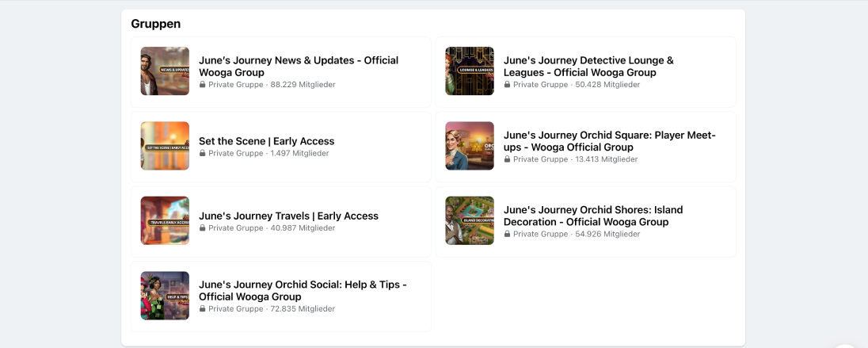Select the June's Journey Travels thumbnail image
This screenshot has width=868, height=348.
(x=165, y=220)
